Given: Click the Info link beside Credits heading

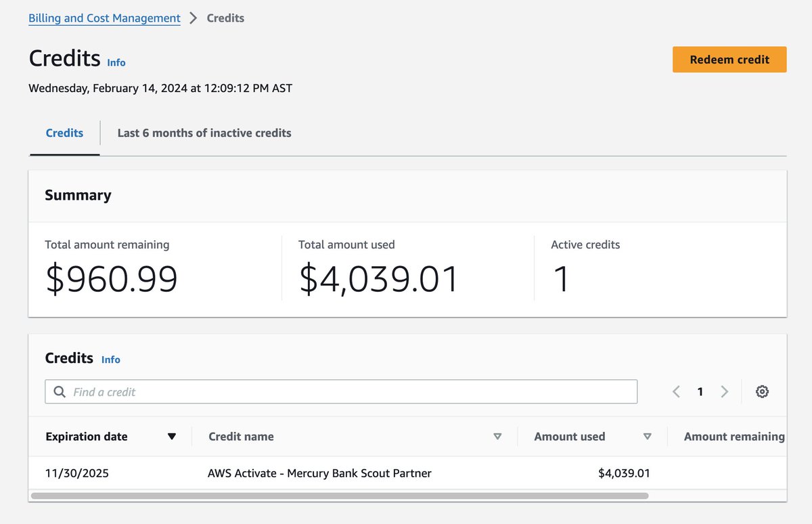Looking at the screenshot, I should pos(116,62).
